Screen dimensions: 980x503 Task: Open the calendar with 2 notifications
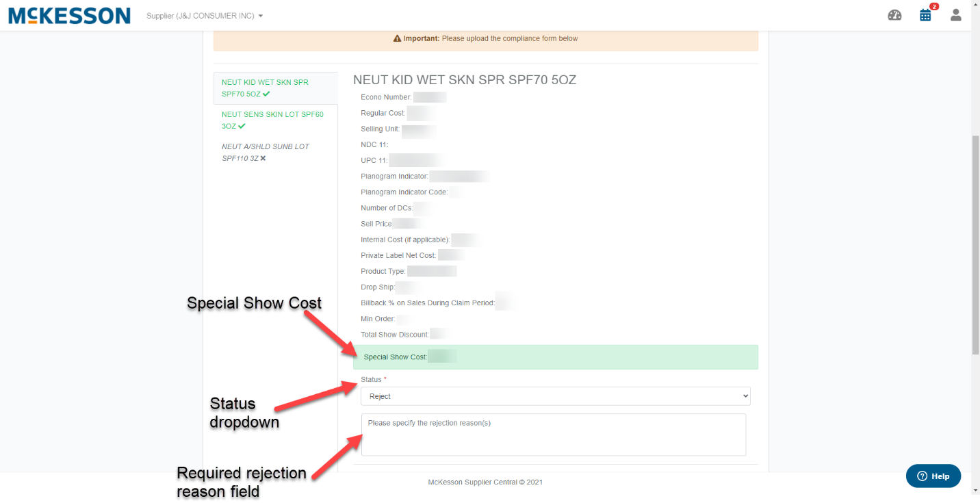pos(925,14)
